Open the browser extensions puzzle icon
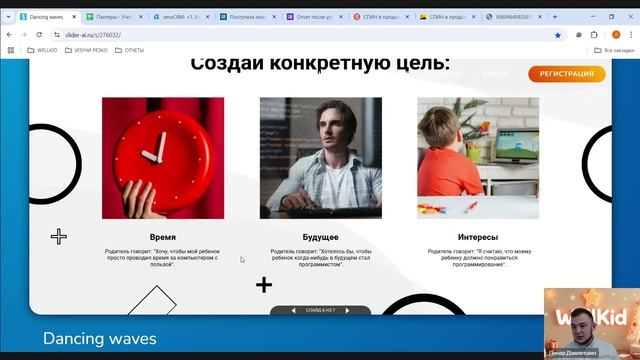 click(x=594, y=35)
